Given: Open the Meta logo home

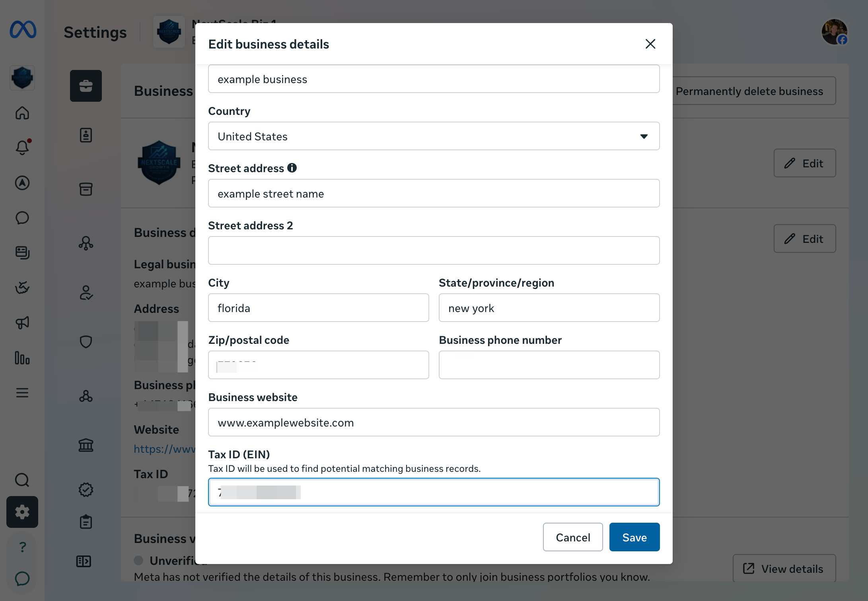Looking at the screenshot, I should 23,30.
